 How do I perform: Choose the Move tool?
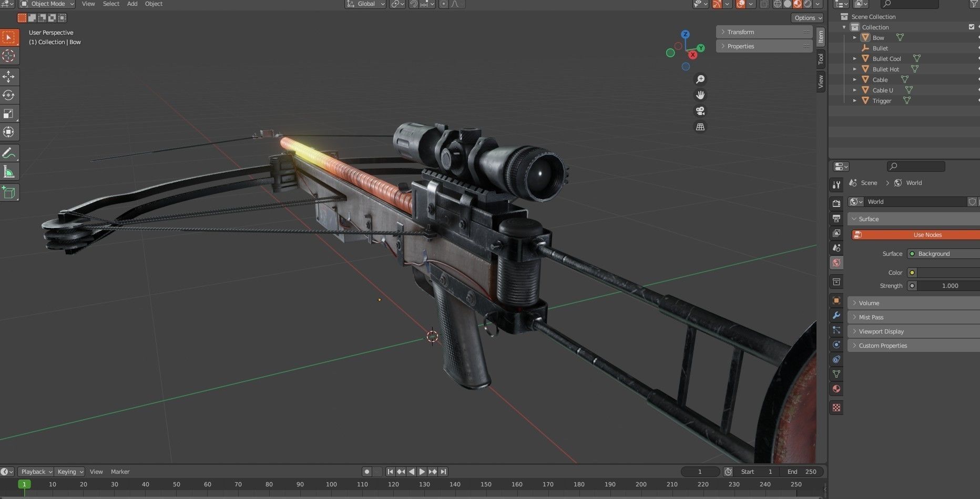point(9,77)
